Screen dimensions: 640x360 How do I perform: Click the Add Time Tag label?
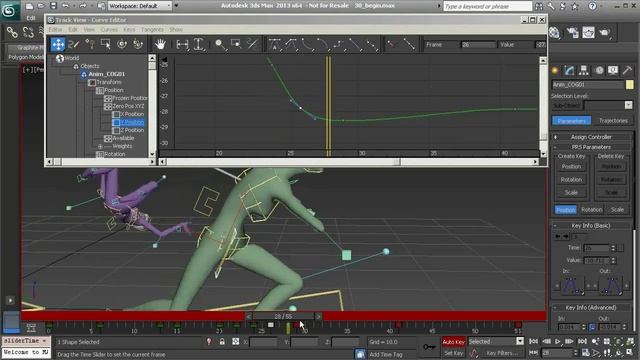tap(386, 354)
